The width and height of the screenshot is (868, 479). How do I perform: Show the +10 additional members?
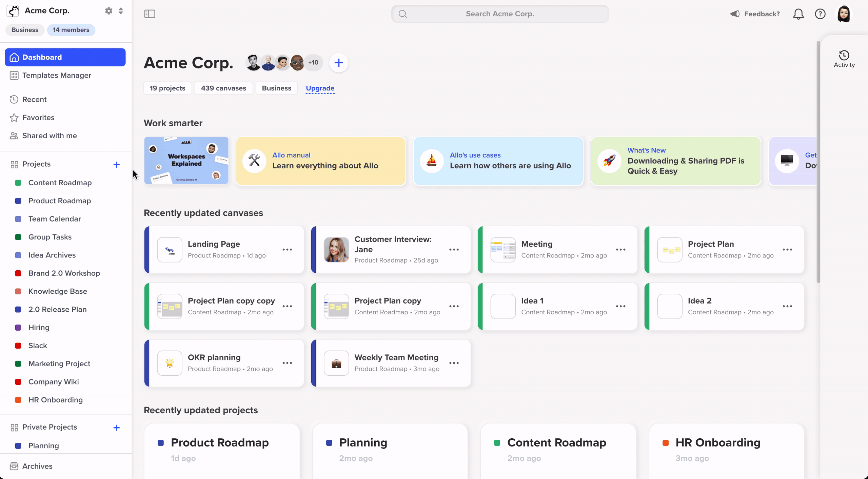coord(313,63)
